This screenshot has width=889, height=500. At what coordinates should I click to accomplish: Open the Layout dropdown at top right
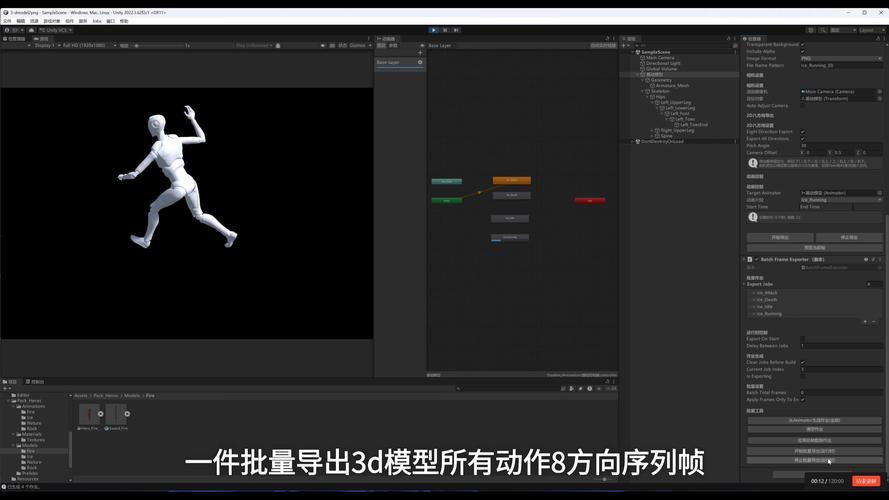[870, 30]
